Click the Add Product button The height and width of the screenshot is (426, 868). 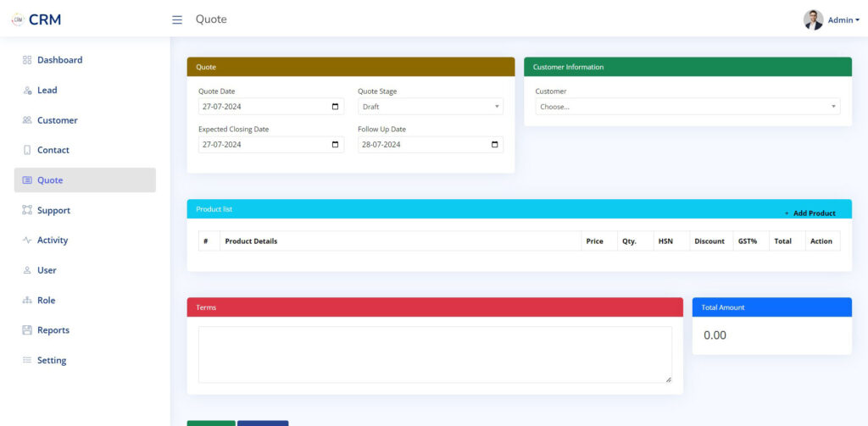(x=810, y=213)
